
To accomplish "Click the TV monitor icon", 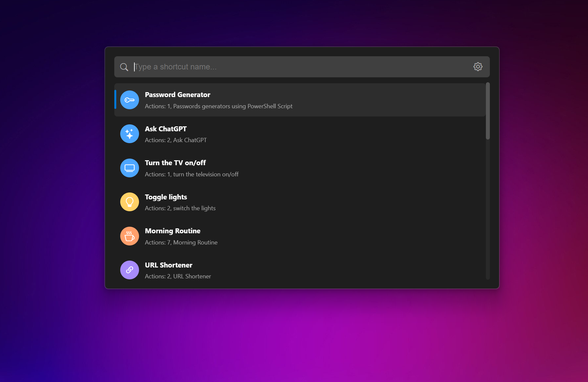I will click(x=129, y=168).
